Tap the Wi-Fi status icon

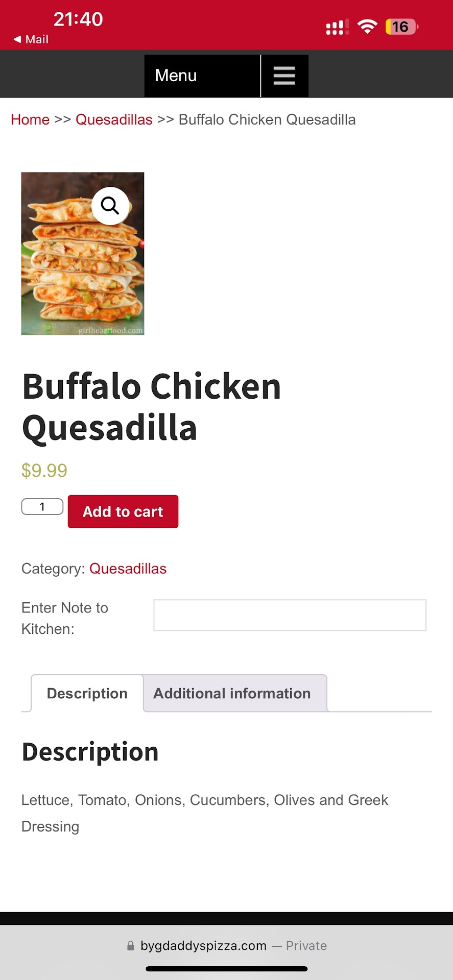point(367,27)
